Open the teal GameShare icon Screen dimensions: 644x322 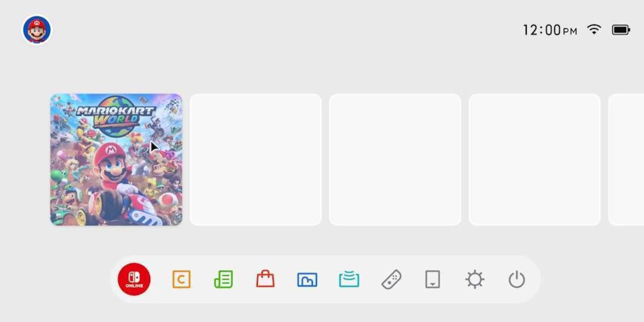pos(349,279)
